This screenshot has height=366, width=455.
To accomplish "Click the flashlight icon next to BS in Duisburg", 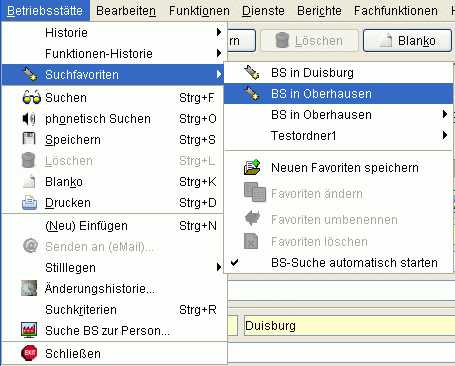I will 252,73.
